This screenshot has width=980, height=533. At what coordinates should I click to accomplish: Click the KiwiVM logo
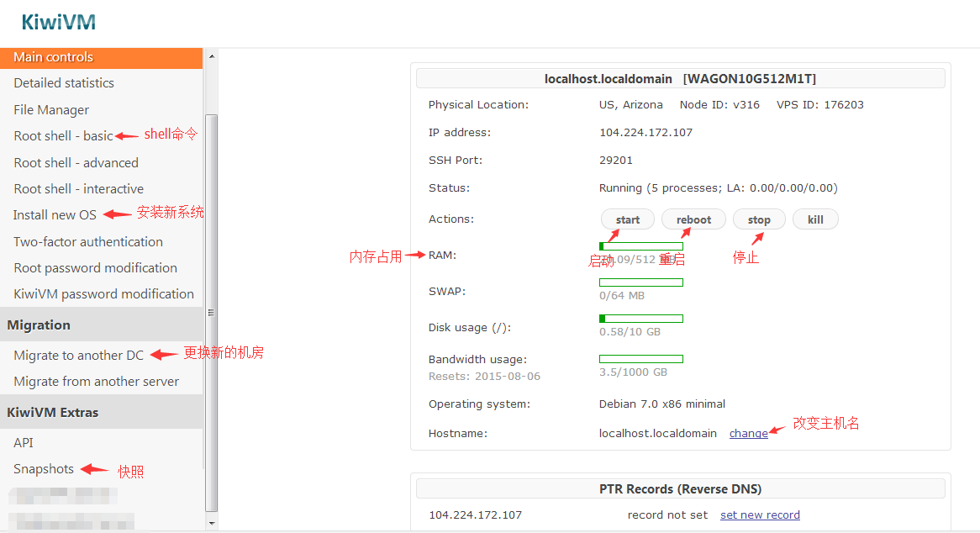[x=58, y=23]
